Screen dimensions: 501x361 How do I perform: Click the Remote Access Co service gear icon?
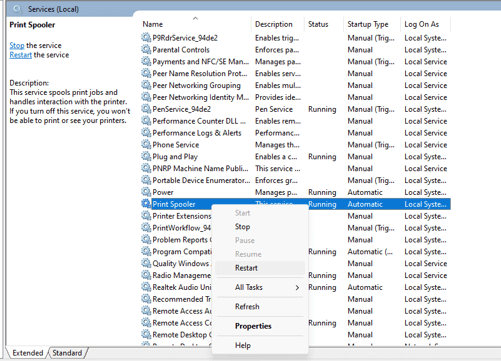click(x=146, y=323)
